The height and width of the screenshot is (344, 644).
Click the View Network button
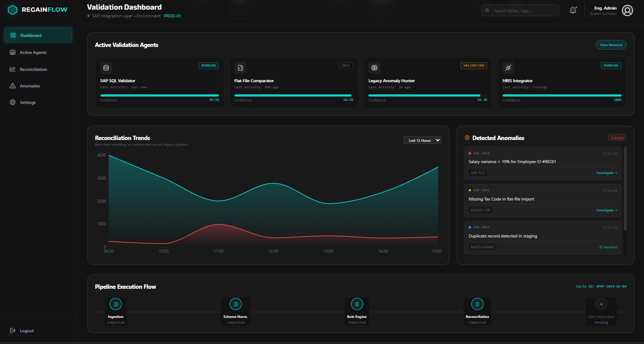point(611,45)
